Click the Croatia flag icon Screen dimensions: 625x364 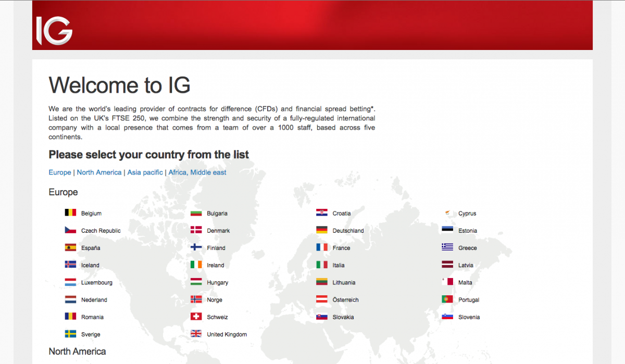coord(322,212)
